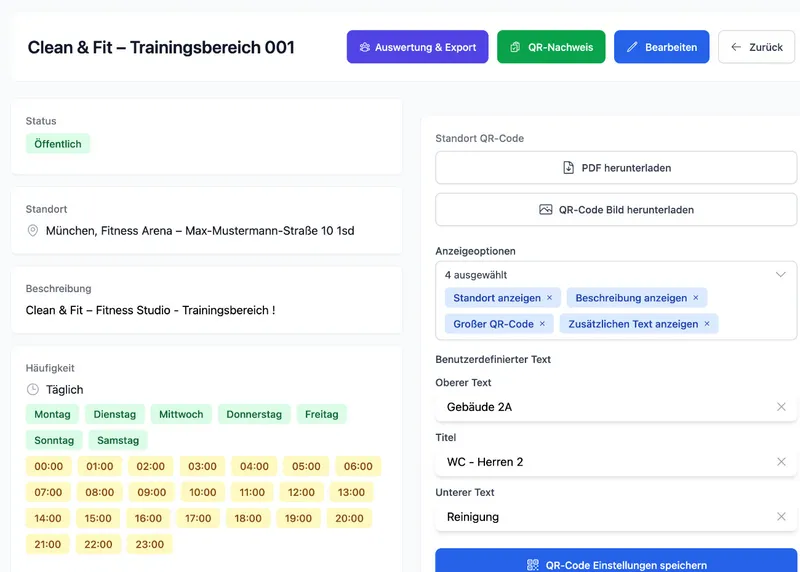This screenshot has width=800, height=572.
Task: Open the QR-Nachweis page
Action: [x=550, y=47]
